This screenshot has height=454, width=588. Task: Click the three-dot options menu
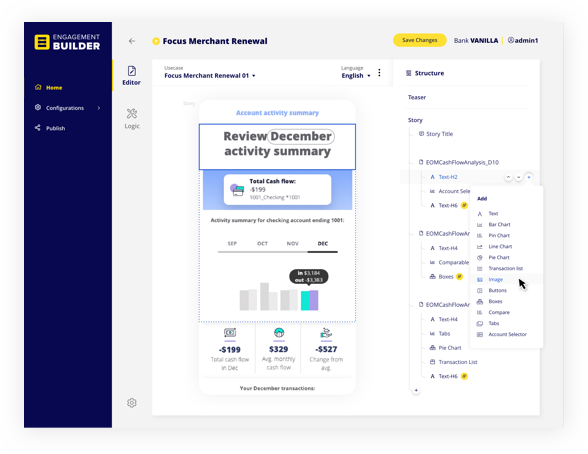pos(379,73)
